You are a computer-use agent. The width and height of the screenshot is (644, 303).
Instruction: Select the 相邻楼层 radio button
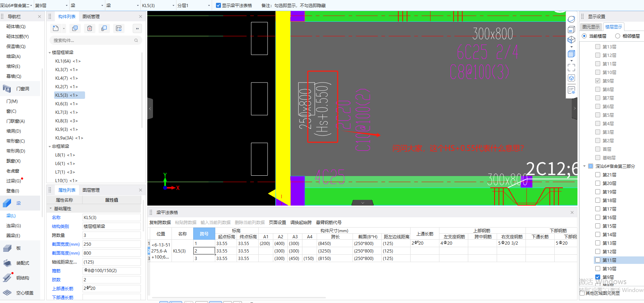pyautogui.click(x=618, y=36)
